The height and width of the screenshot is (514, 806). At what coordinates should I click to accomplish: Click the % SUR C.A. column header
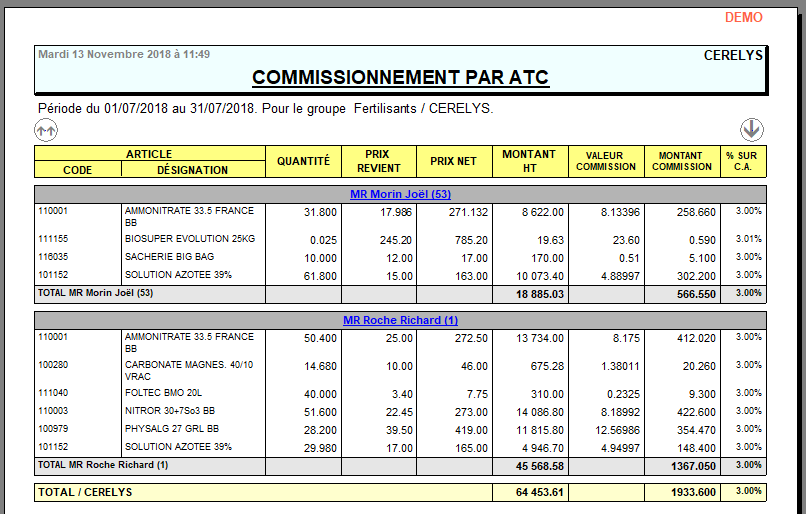743,161
